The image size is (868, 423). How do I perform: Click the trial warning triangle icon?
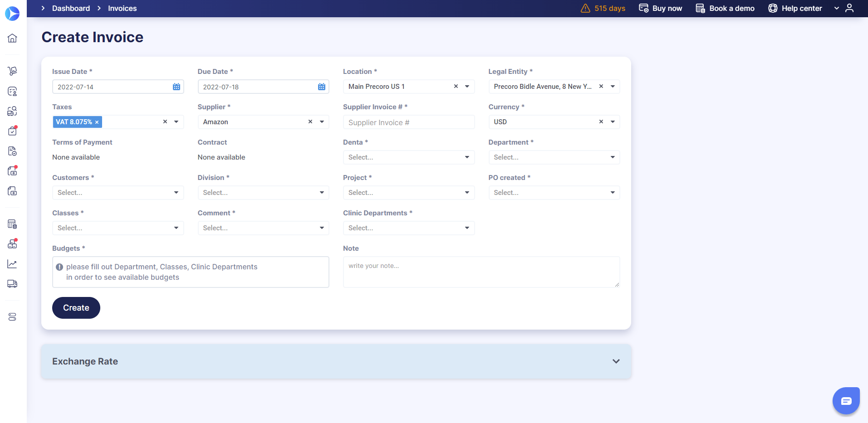[585, 8]
